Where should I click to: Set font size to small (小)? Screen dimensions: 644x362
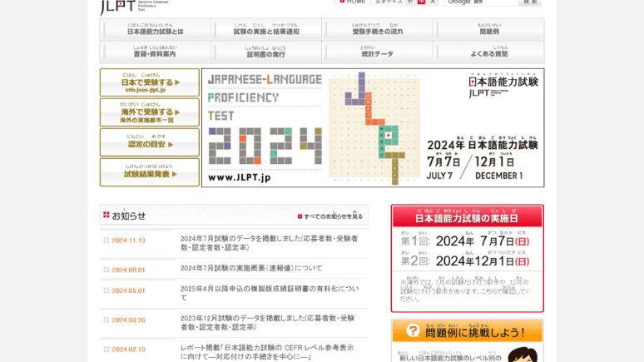[410, 2]
